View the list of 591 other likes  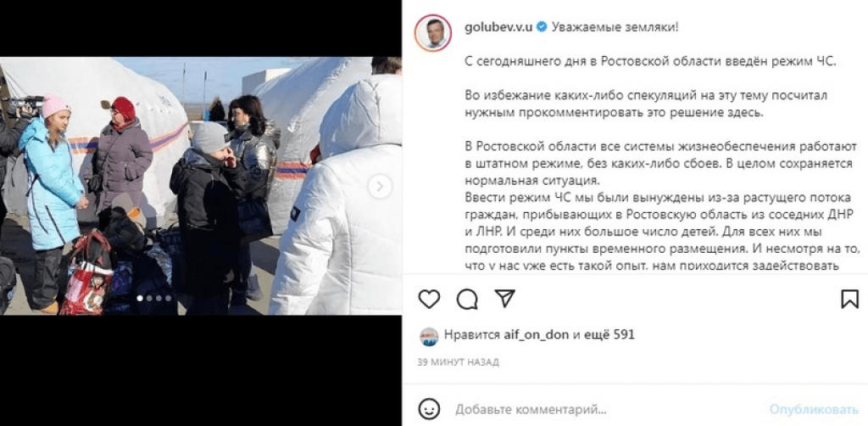[x=604, y=334]
